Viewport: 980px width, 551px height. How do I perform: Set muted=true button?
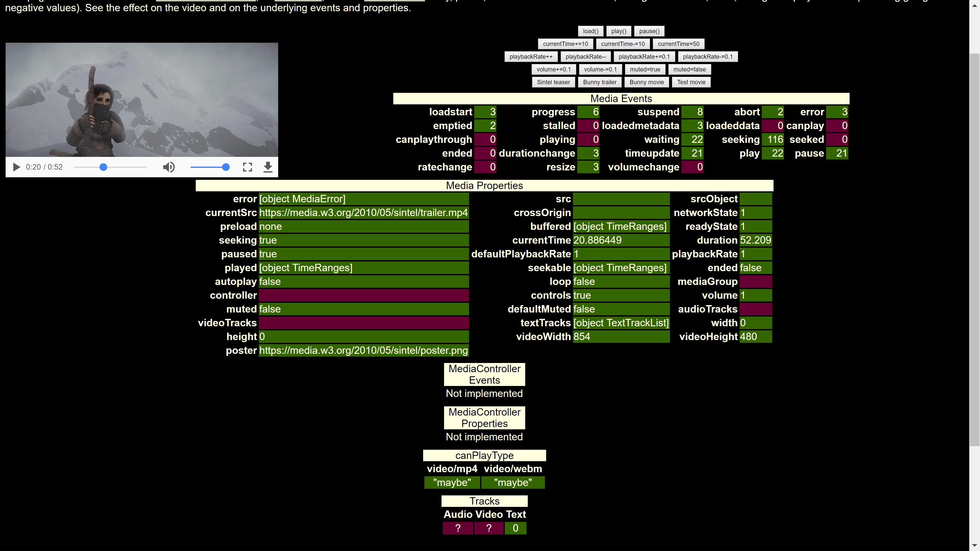[x=645, y=69]
